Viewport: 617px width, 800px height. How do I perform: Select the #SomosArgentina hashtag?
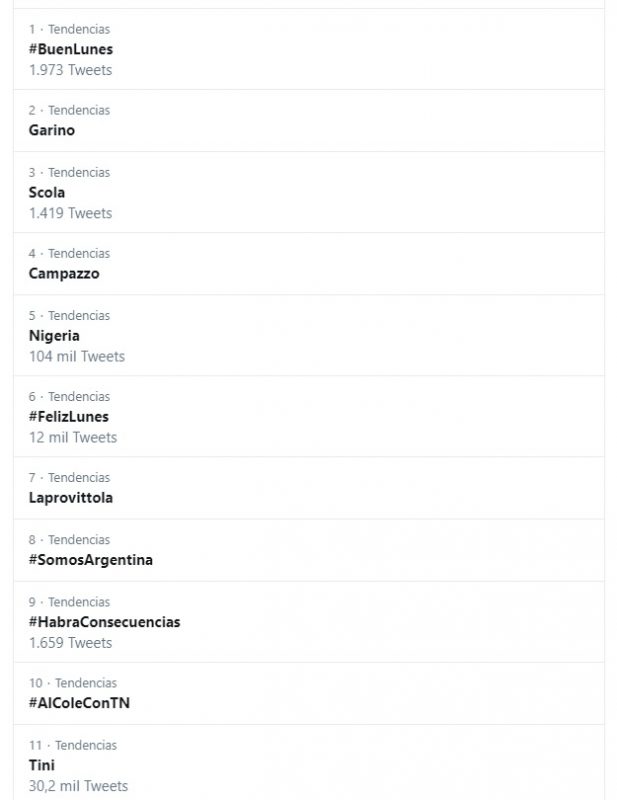point(90,559)
